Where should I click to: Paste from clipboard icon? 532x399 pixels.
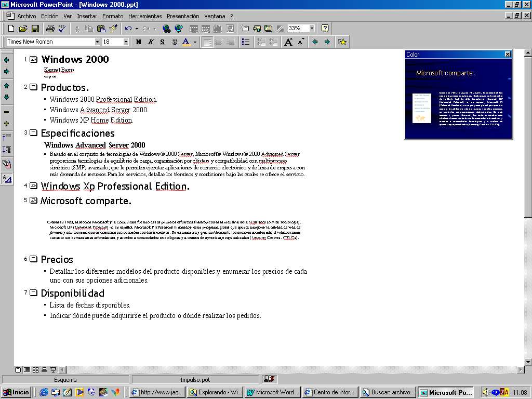101,29
